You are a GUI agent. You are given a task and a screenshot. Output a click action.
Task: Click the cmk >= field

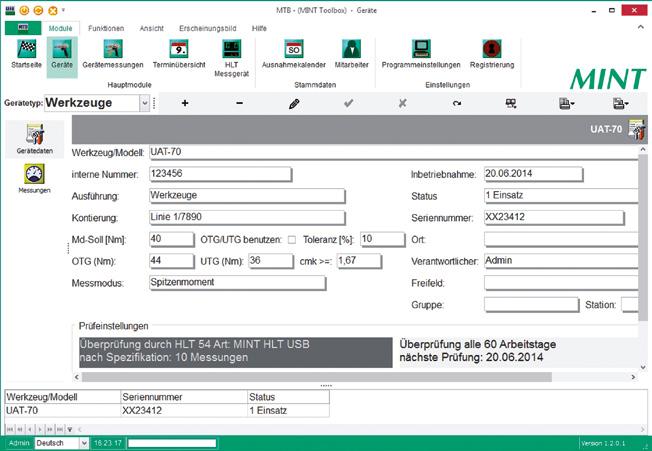pyautogui.click(x=359, y=261)
